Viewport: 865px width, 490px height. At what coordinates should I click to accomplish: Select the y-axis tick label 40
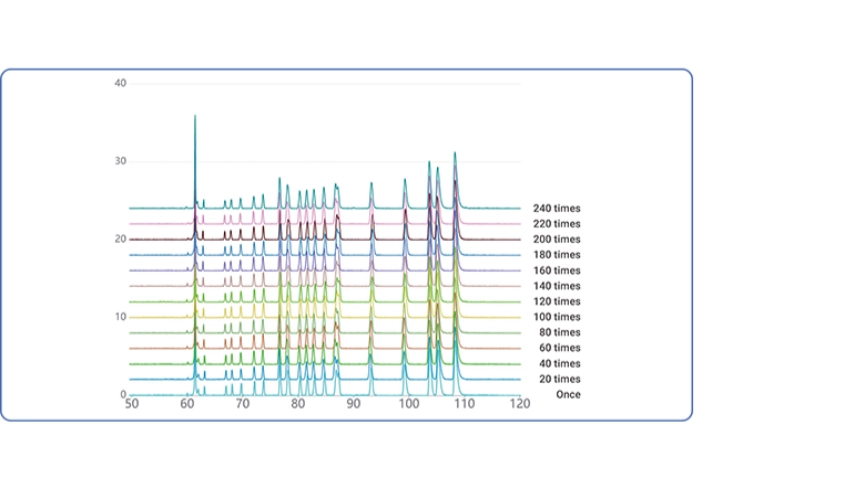point(120,83)
